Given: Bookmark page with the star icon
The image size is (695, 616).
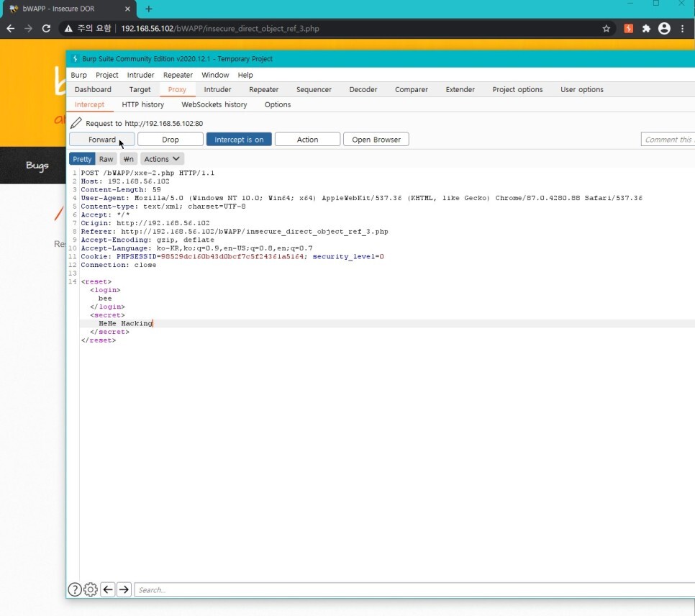Looking at the screenshot, I should click(607, 28).
